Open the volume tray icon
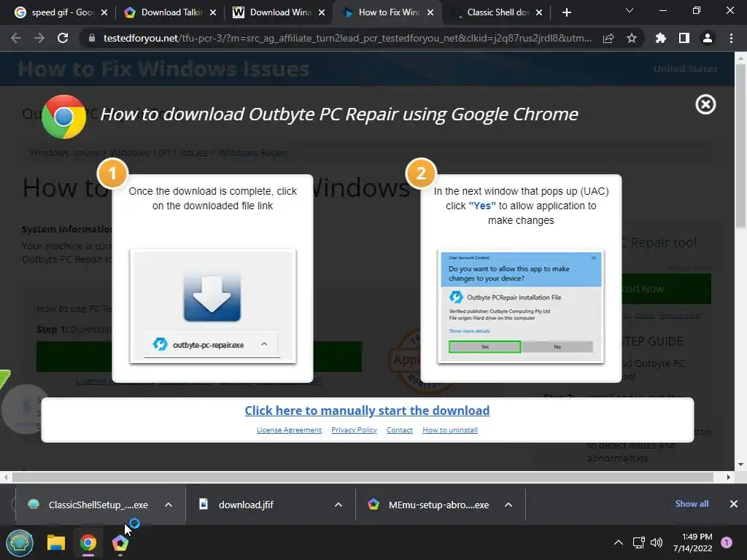The image size is (747, 560). pyautogui.click(x=657, y=542)
